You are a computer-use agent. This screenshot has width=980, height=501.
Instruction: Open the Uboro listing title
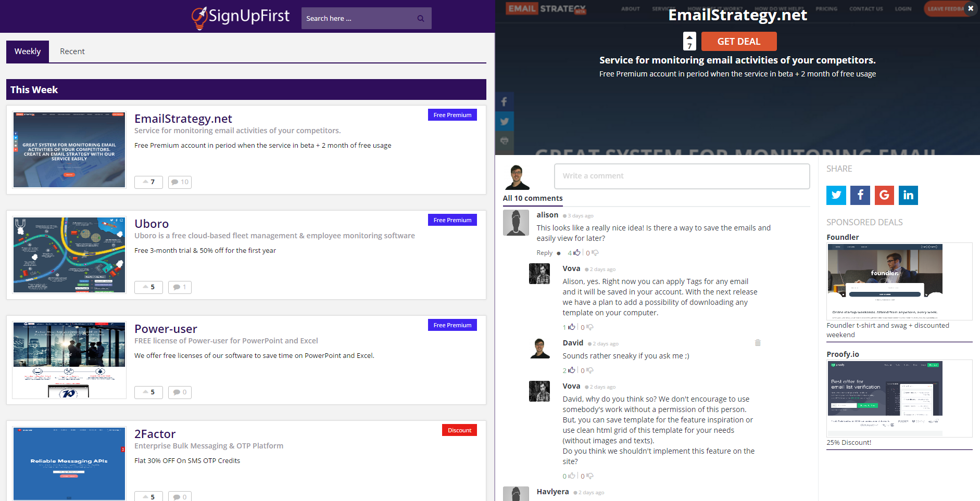(152, 224)
